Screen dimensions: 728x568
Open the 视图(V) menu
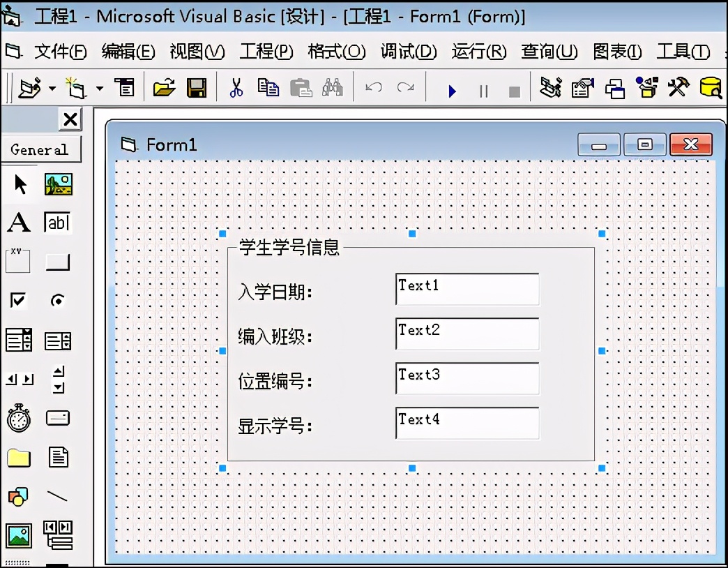click(197, 51)
